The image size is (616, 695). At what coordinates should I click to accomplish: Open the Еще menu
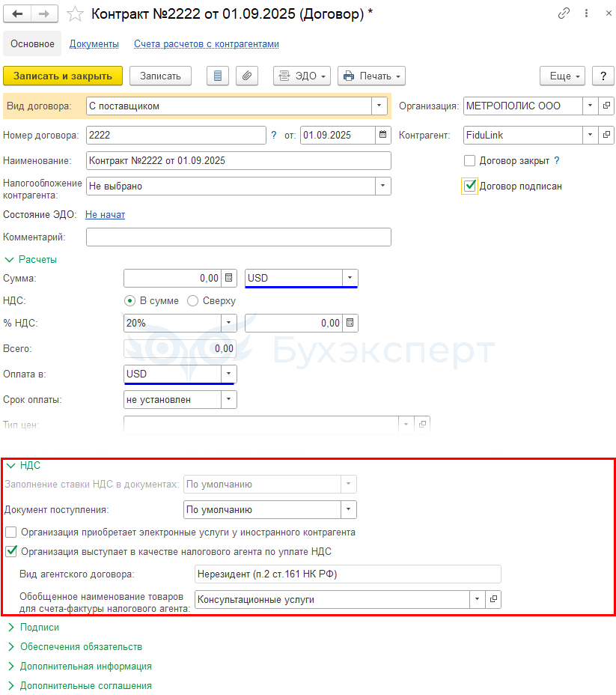click(562, 76)
